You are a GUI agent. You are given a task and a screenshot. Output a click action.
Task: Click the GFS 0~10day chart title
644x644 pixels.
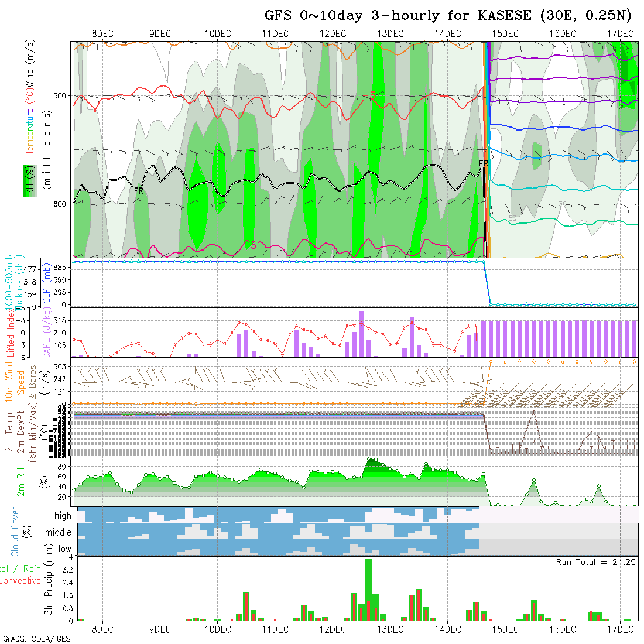448,16
